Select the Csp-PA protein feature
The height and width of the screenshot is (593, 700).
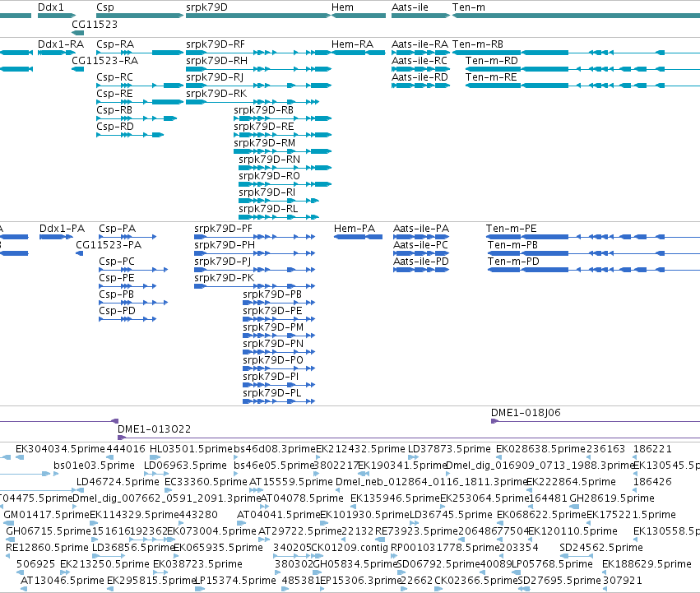pyautogui.click(x=127, y=237)
